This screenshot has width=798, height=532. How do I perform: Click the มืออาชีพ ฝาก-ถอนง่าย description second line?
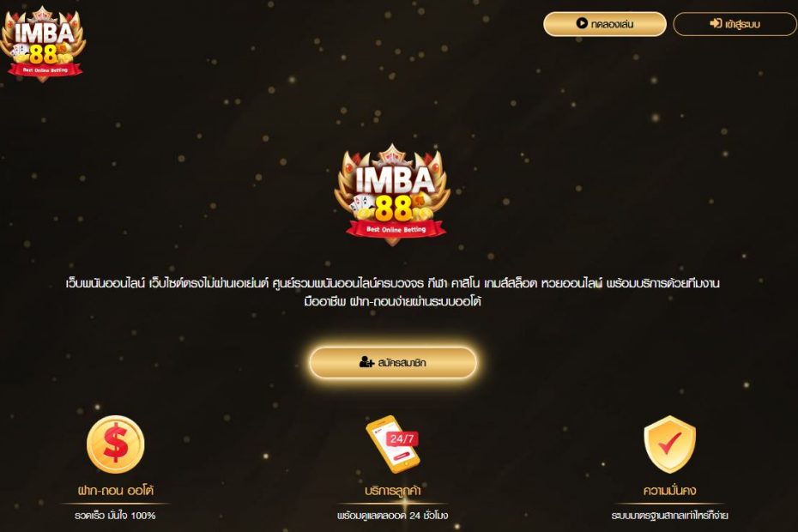[392, 301]
